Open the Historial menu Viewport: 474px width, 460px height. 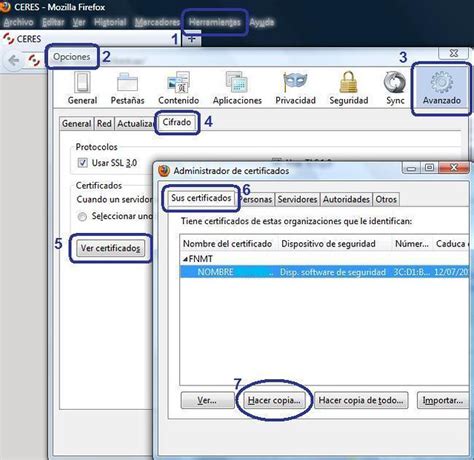tap(110, 22)
